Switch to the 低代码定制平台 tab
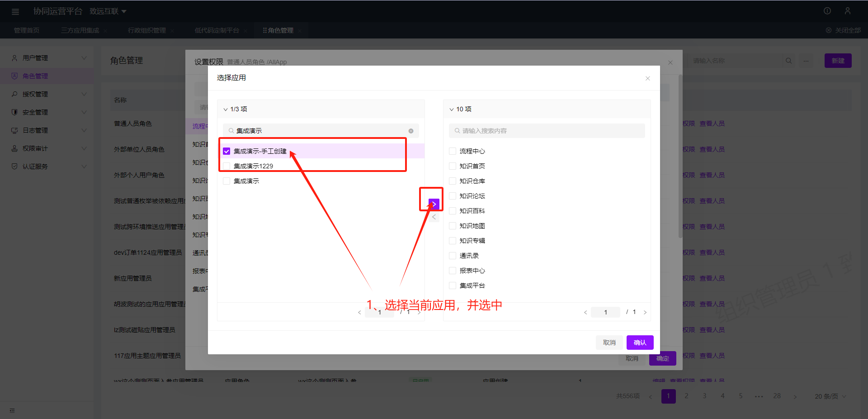The image size is (868, 419). [217, 31]
